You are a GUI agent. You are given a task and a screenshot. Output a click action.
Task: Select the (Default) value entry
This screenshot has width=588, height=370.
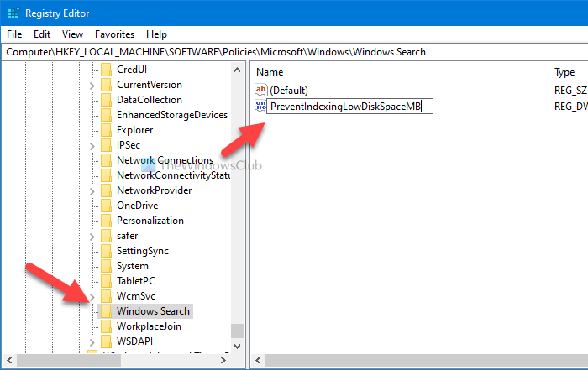coord(289,91)
